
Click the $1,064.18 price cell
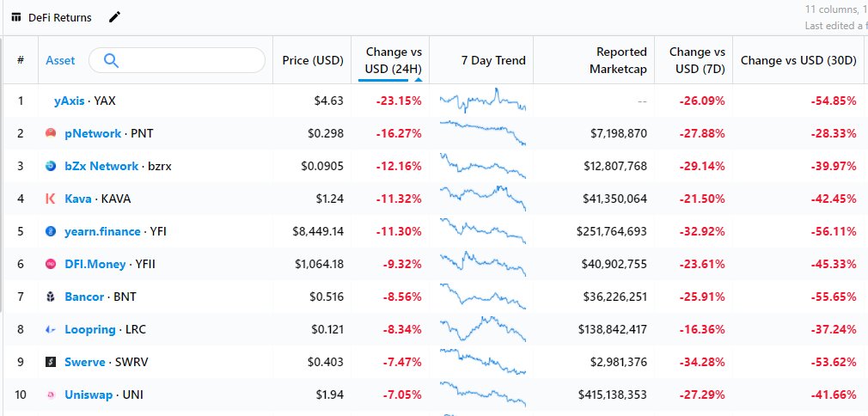point(319,264)
